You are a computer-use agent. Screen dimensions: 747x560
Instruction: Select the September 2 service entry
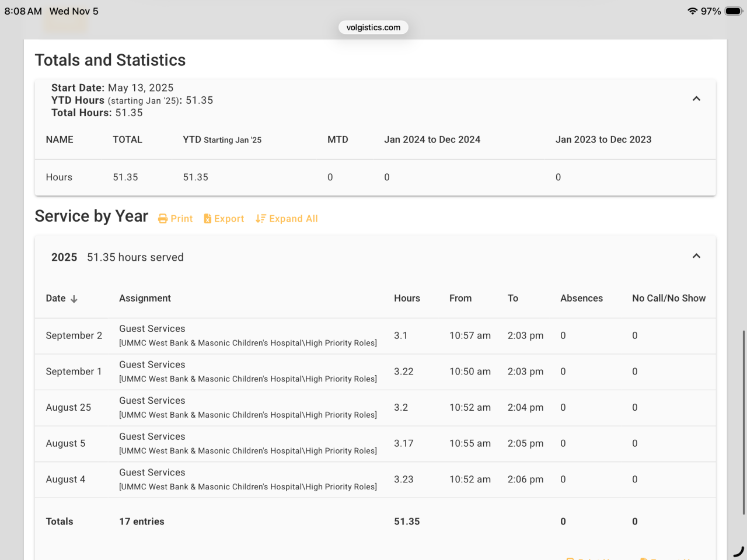pos(74,335)
